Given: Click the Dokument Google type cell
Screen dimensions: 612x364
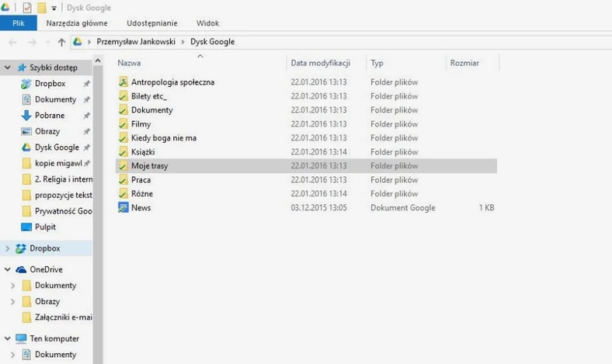Looking at the screenshot, I should pyautogui.click(x=403, y=207).
